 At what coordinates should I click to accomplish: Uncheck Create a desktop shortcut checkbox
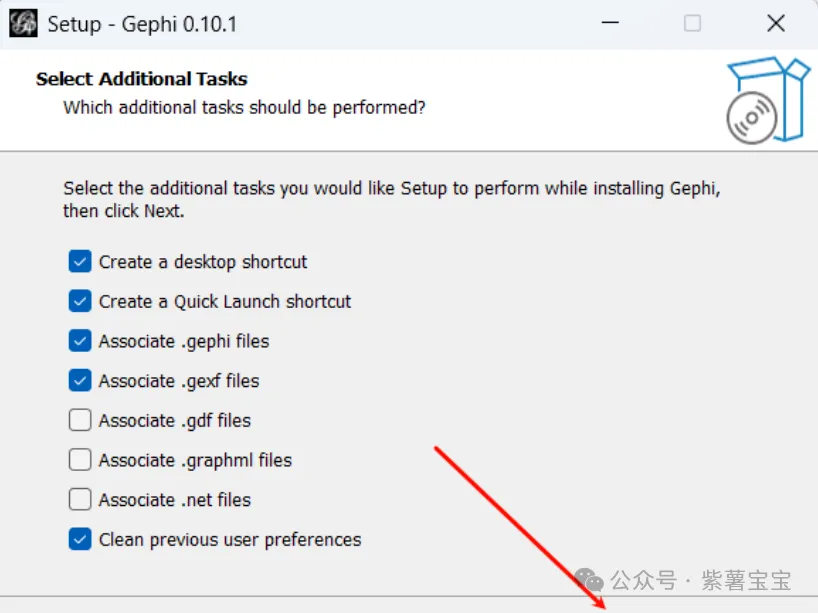[80, 262]
